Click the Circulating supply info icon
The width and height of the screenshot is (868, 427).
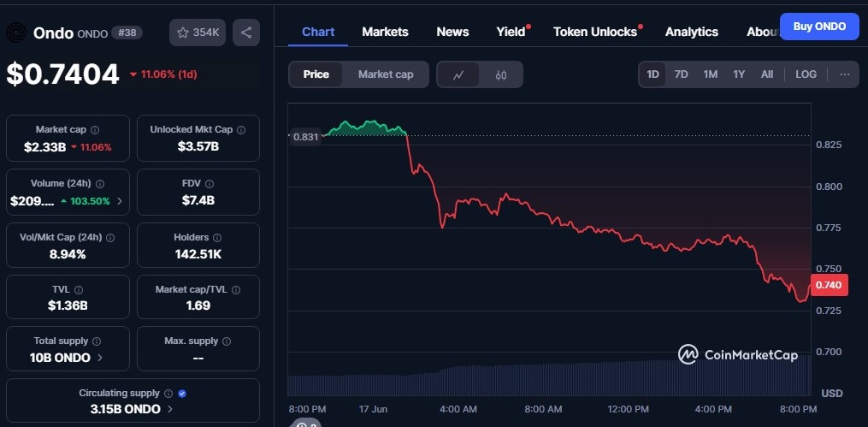point(168,394)
